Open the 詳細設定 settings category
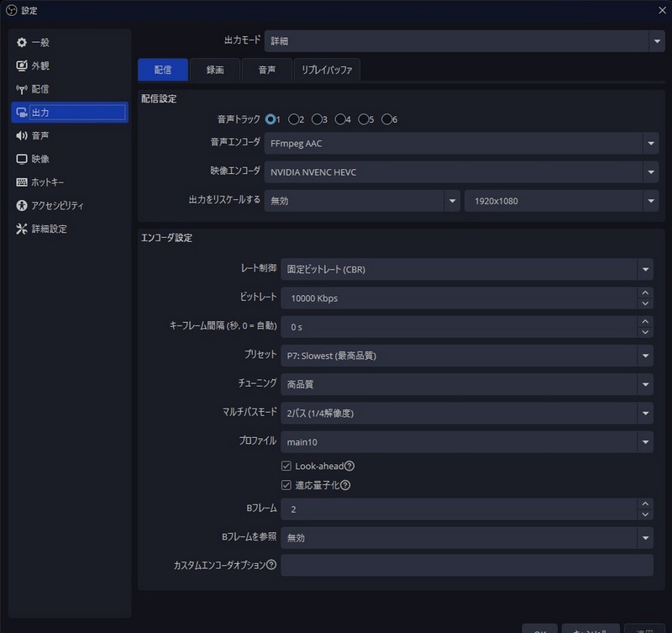The image size is (672, 633). click(x=70, y=229)
